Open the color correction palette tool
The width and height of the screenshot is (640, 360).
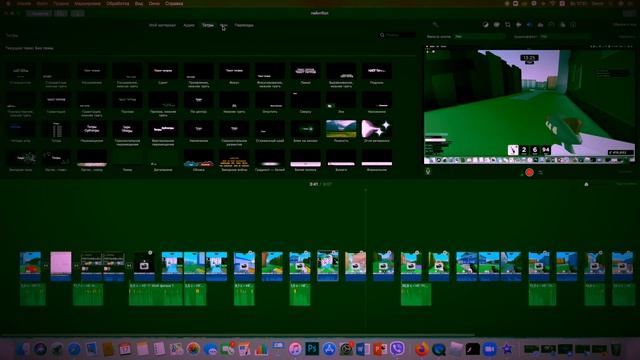pyautogui.click(x=496, y=25)
